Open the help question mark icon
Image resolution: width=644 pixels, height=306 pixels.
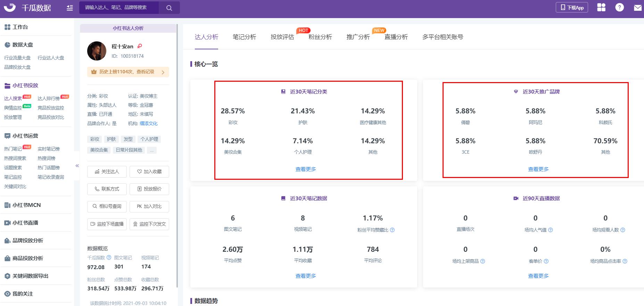point(619,7)
